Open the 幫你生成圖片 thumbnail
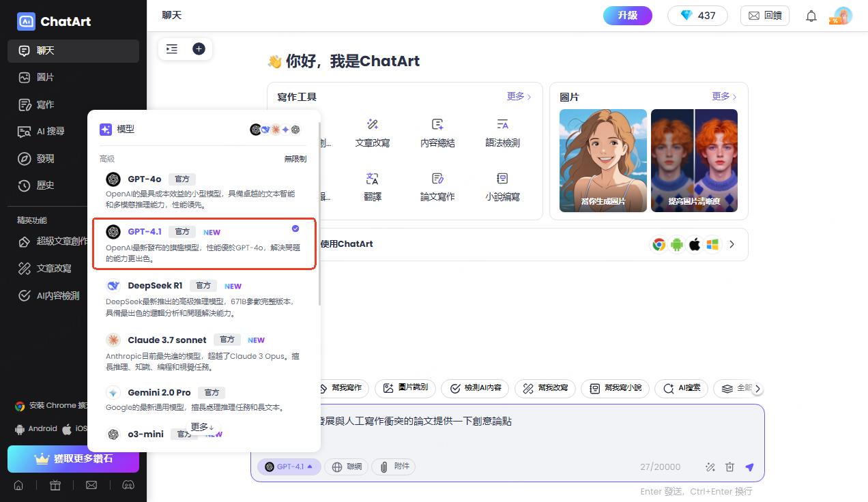 click(x=603, y=160)
